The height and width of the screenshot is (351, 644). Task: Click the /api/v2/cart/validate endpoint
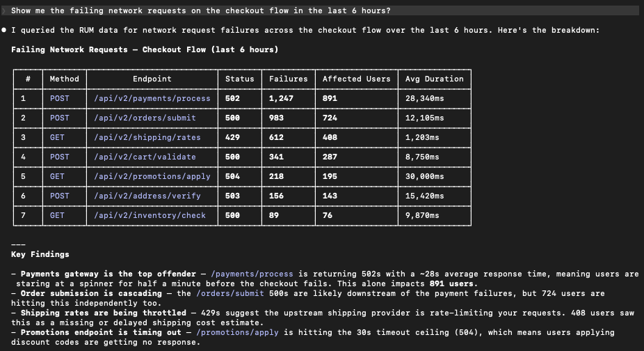pos(145,157)
